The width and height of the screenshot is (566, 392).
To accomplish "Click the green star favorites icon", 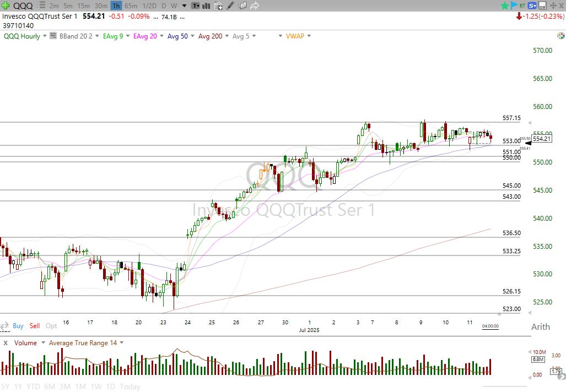I will [505, 6].
